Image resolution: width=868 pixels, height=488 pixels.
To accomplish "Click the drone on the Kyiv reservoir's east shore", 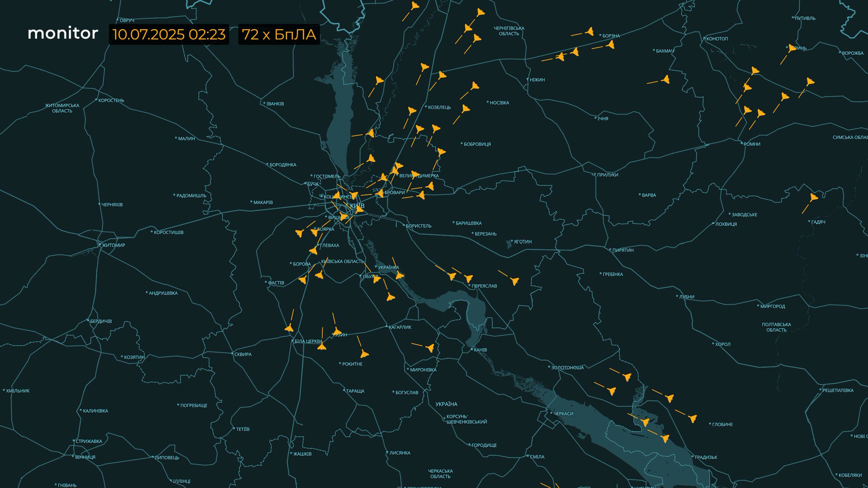I will 370,133.
